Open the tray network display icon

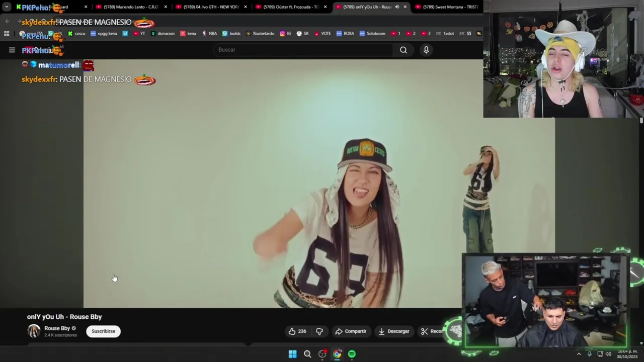click(600, 354)
